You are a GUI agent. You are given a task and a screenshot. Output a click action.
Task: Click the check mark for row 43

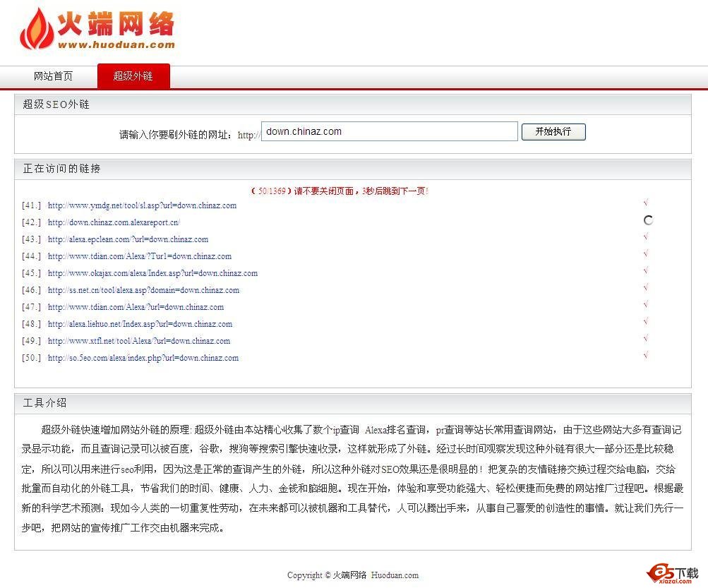point(646,236)
